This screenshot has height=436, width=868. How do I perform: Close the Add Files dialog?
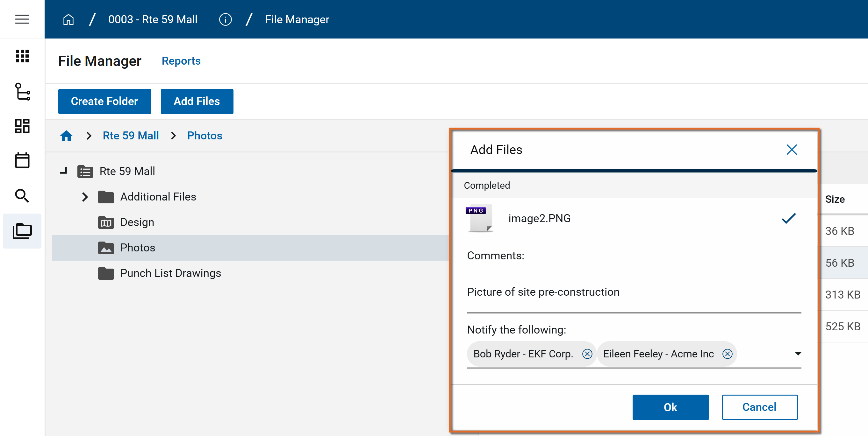pyautogui.click(x=792, y=150)
